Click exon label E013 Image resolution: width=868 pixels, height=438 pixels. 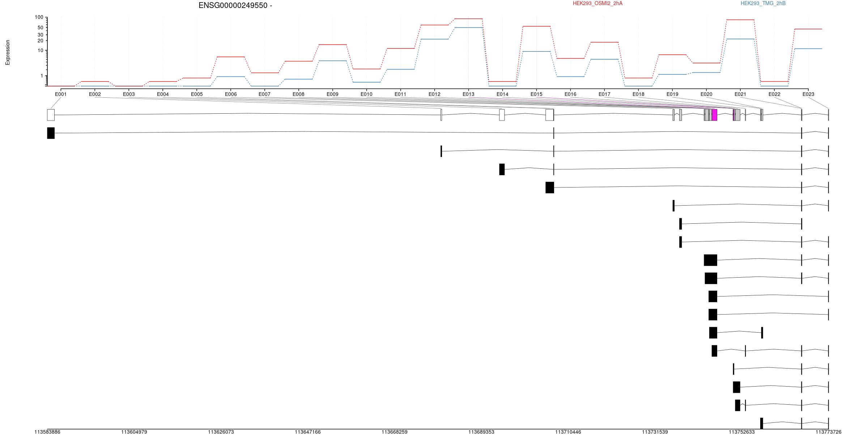(x=468, y=94)
